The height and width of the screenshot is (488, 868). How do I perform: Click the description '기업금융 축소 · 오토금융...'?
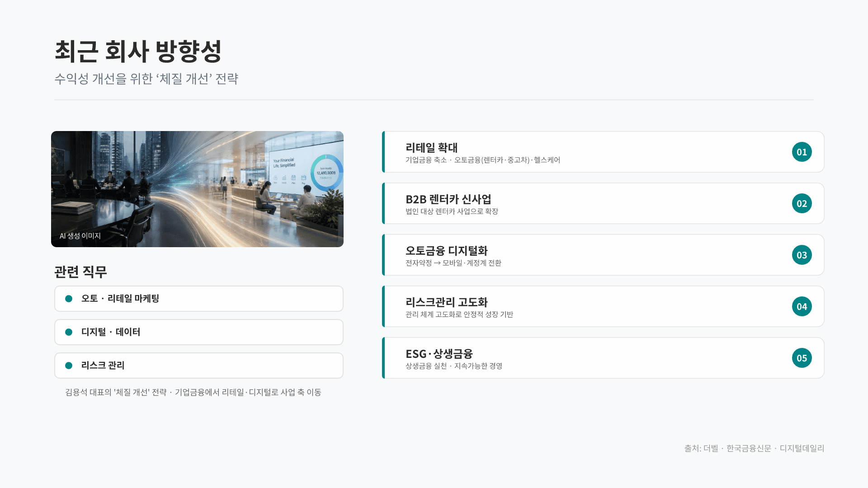[483, 160]
